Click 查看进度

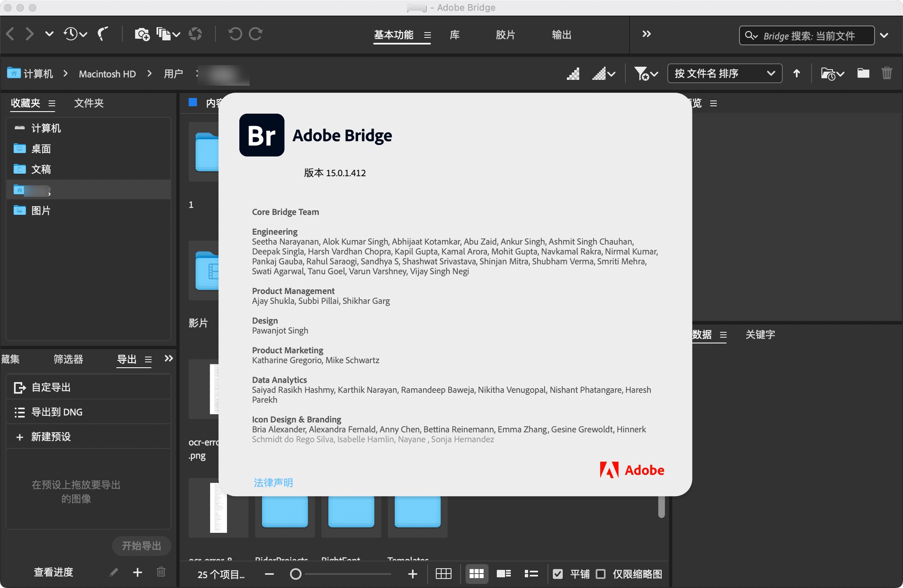(54, 572)
